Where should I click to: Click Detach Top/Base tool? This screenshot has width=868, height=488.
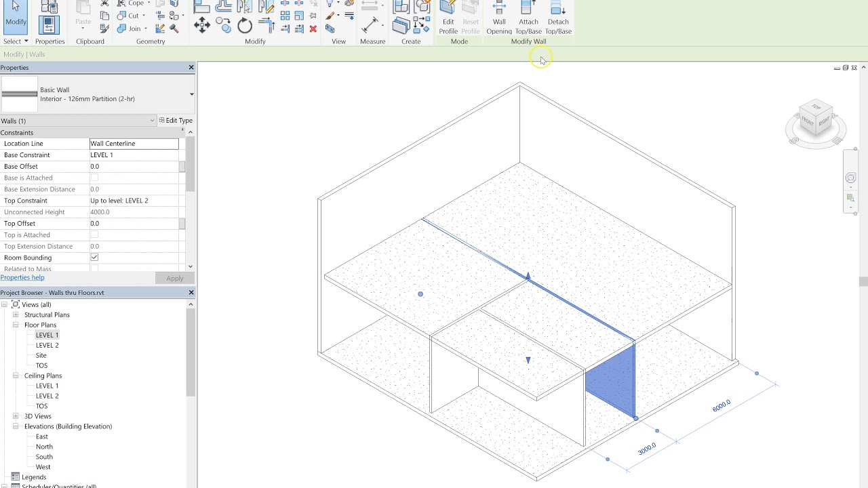tap(558, 18)
